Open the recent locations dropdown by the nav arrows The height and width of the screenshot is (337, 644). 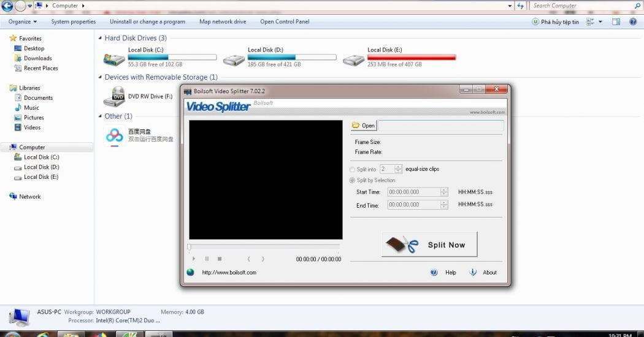coord(30,6)
